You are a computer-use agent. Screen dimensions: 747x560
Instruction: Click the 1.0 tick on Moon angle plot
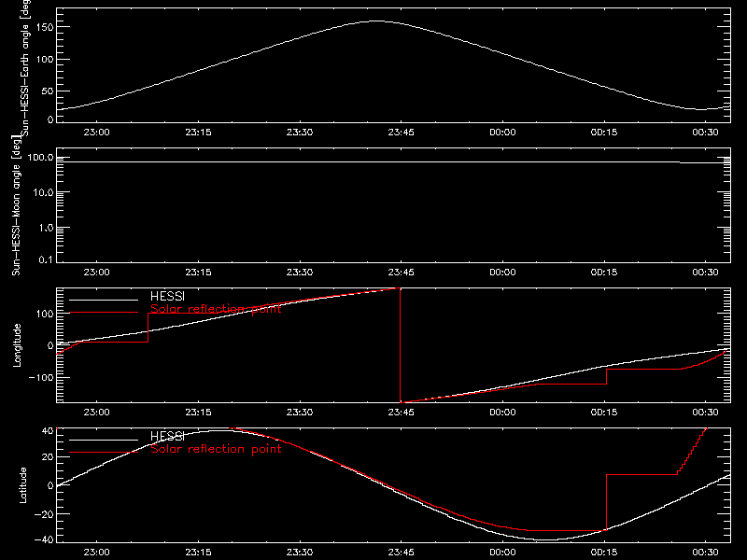46,228
